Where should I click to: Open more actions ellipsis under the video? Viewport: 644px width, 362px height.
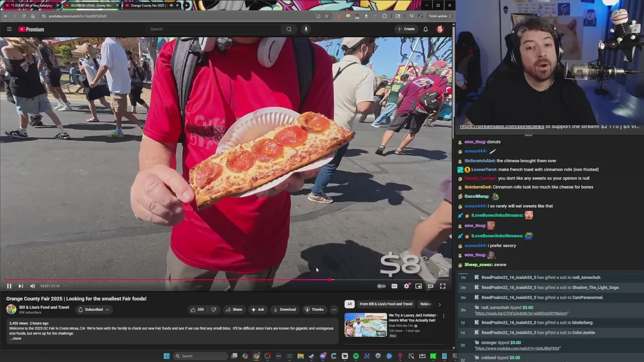pyautogui.click(x=334, y=310)
